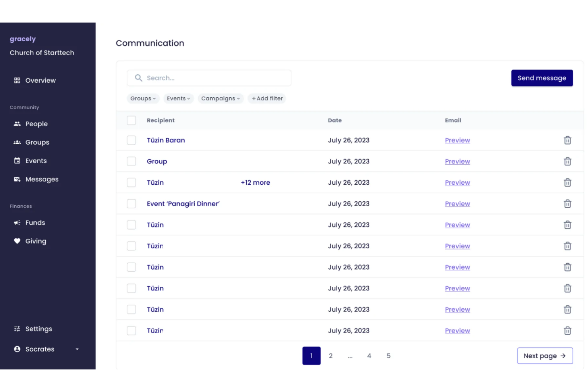The image size is (588, 392).
Task: Open the Events filter
Action: [x=178, y=98]
